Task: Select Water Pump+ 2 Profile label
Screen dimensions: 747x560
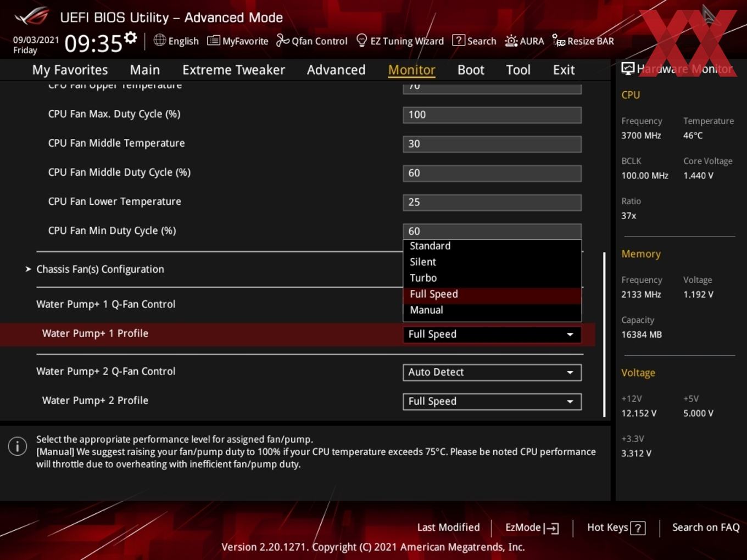Action: click(x=95, y=400)
